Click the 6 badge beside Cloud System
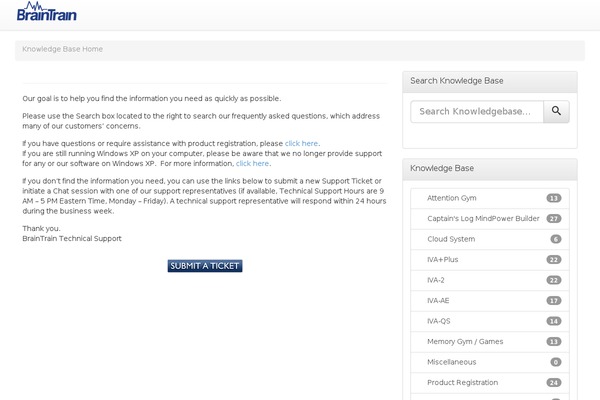This screenshot has height=400, width=600. pos(556,239)
